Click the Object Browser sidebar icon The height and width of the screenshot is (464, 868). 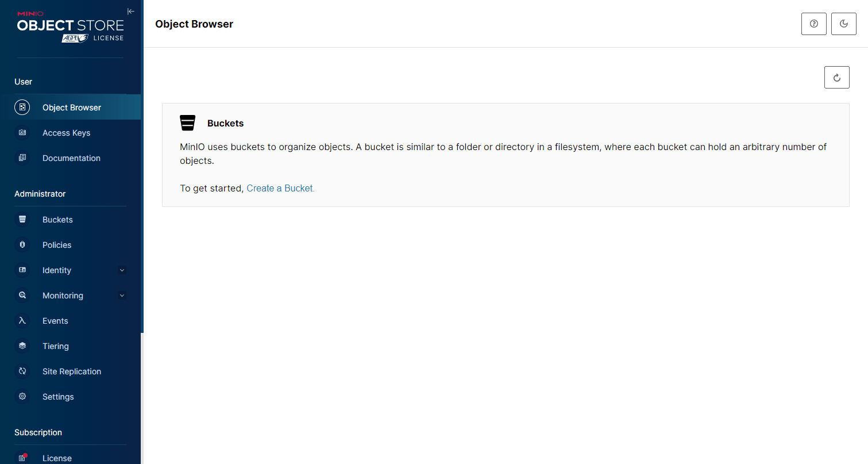coord(22,108)
